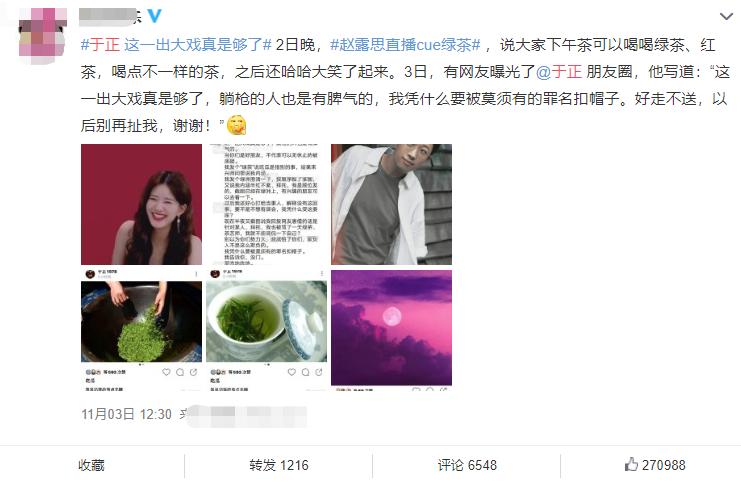Click the pixelated user avatar
This screenshot has width=741, height=486.
point(43,35)
